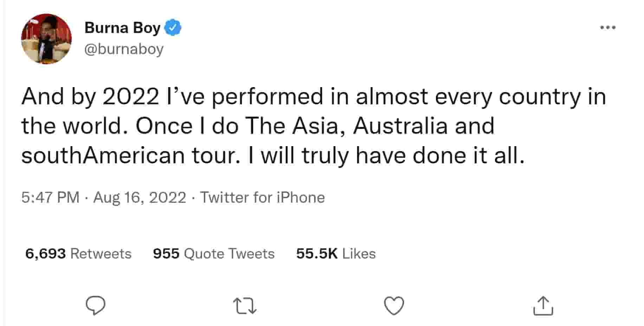Click the blue verified badge
The width and height of the screenshot is (644, 326).
point(173,28)
